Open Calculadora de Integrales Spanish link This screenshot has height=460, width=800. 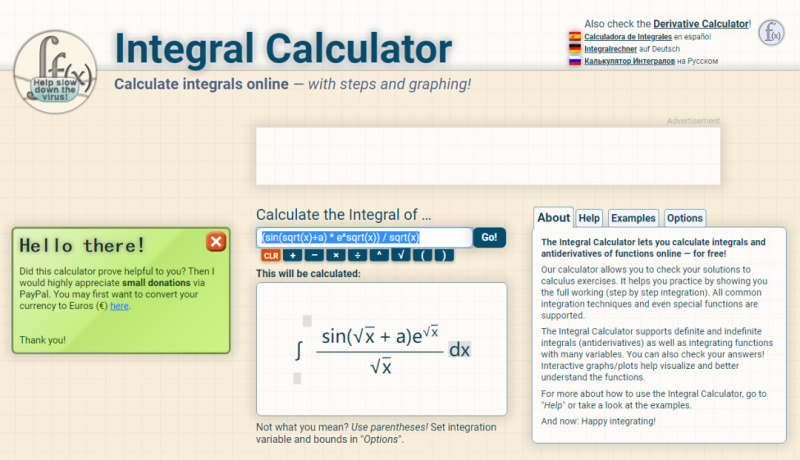pos(628,37)
